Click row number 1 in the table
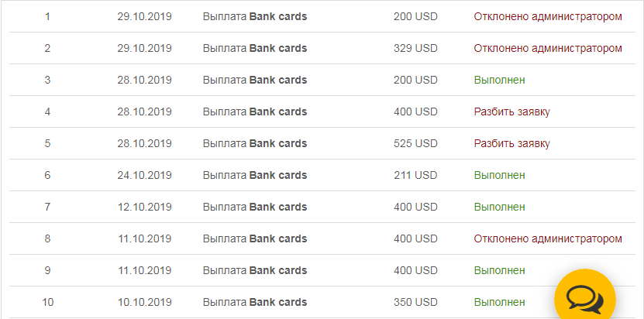 [48, 16]
